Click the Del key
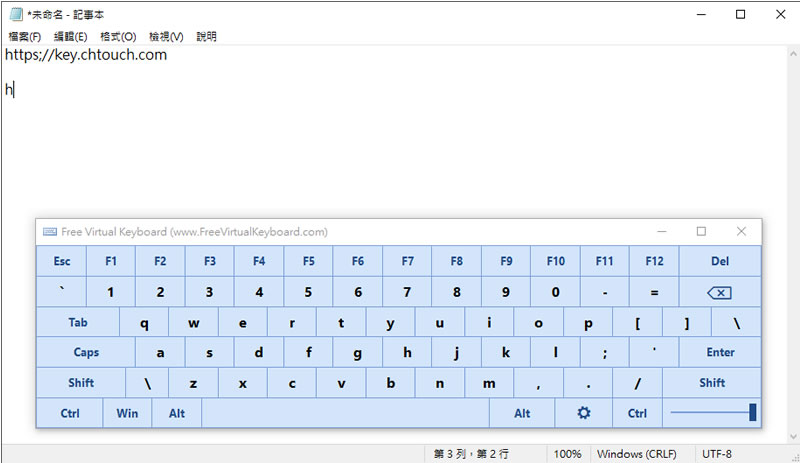Image resolution: width=800 pixels, height=463 pixels. click(720, 261)
